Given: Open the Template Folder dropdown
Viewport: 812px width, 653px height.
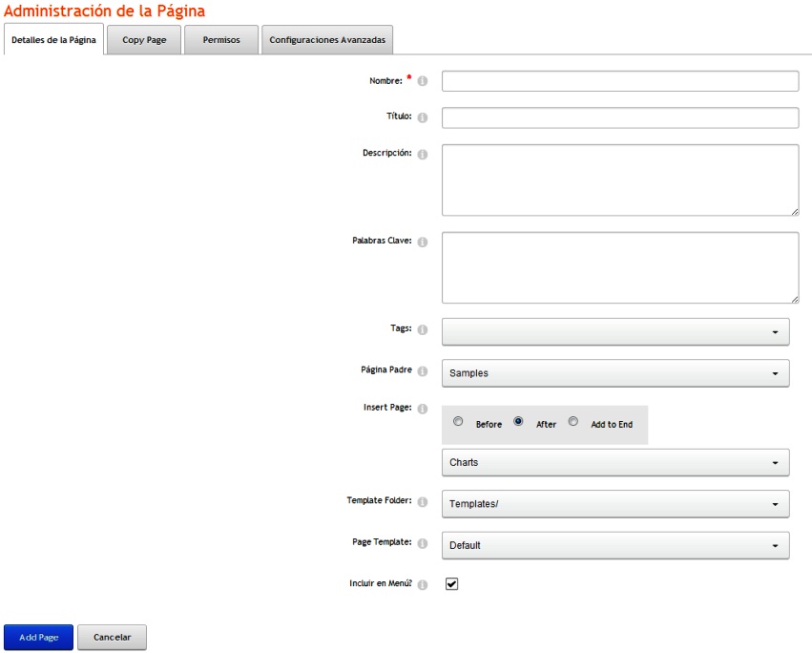Looking at the screenshot, I should pyautogui.click(x=615, y=504).
